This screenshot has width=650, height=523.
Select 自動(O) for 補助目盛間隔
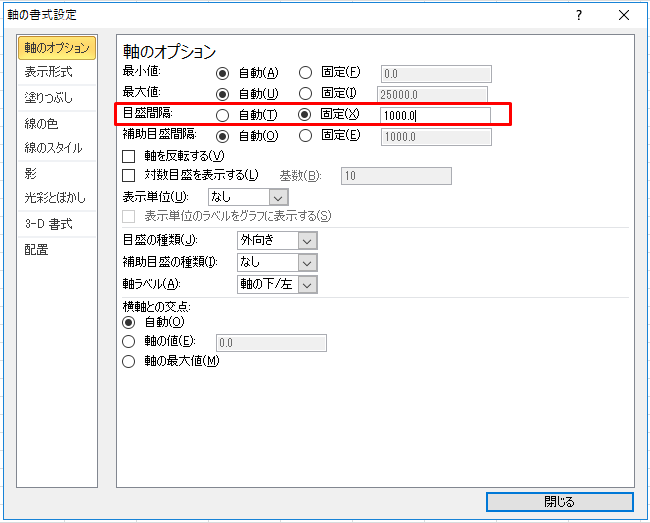[223, 136]
